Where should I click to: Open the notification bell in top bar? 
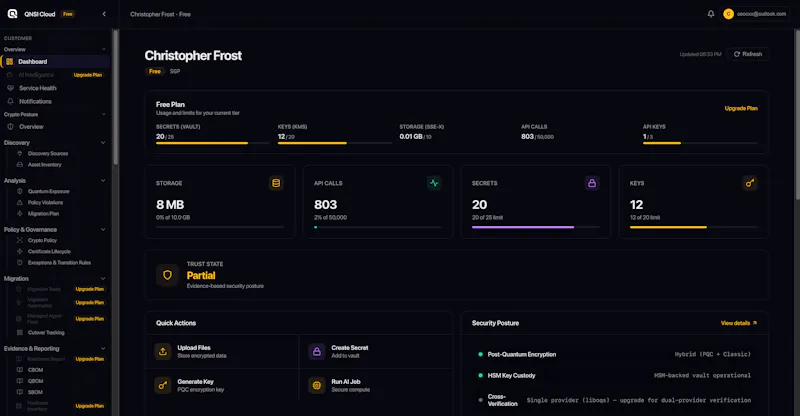pyautogui.click(x=711, y=14)
